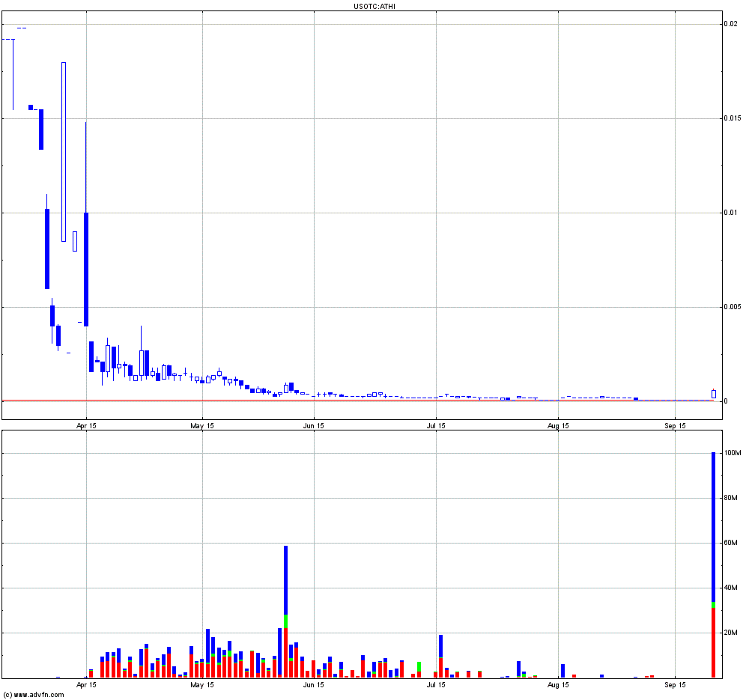
Task: Click the 0.005 price axis label
Action: (x=733, y=306)
